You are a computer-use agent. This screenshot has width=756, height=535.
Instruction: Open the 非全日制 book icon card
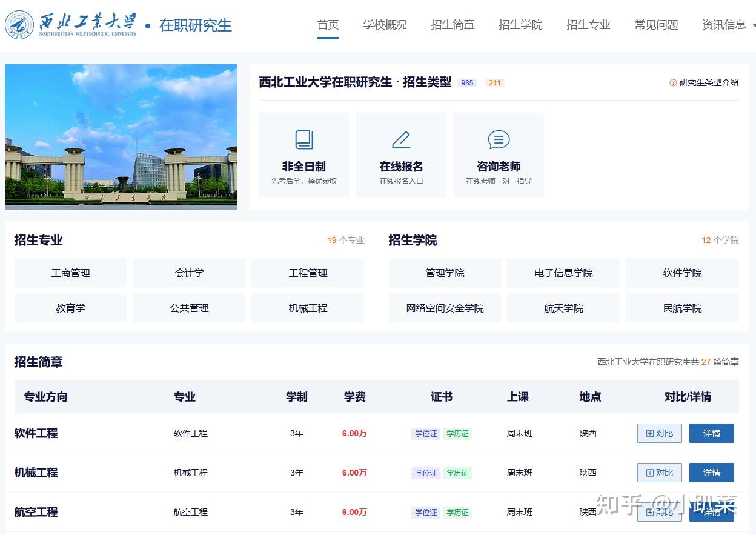coord(304,155)
